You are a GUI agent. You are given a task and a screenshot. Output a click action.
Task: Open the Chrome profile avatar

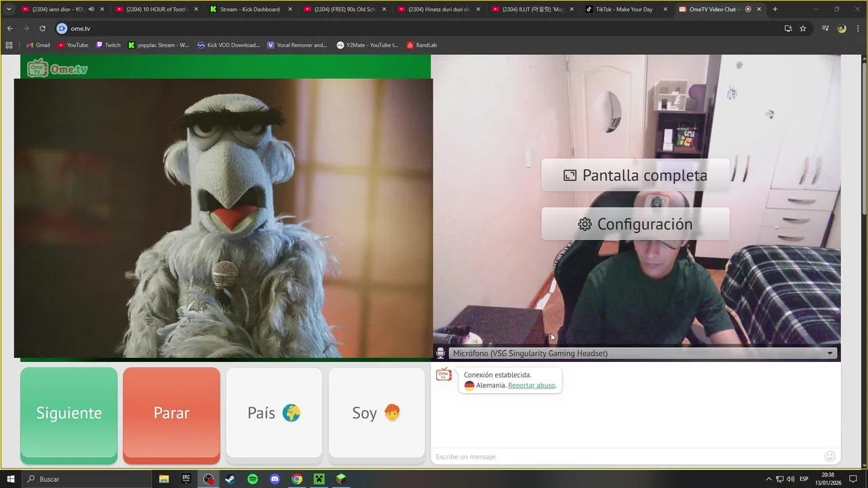(842, 28)
